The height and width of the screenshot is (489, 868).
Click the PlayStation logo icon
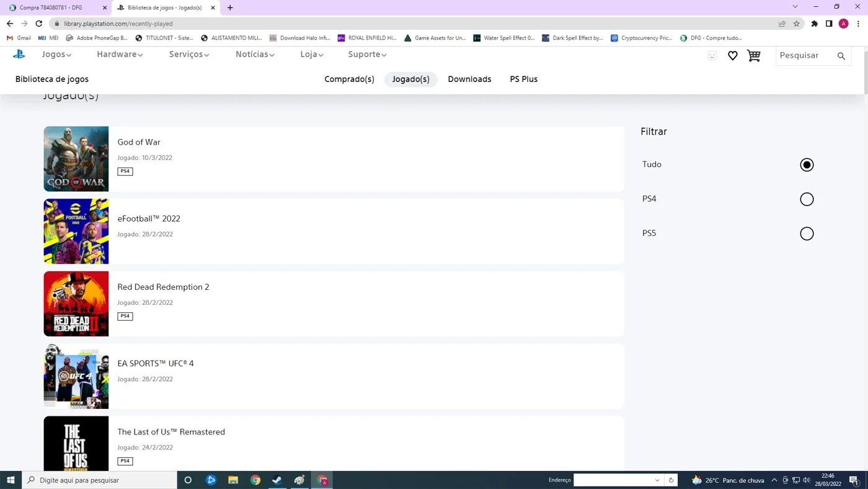pos(19,55)
